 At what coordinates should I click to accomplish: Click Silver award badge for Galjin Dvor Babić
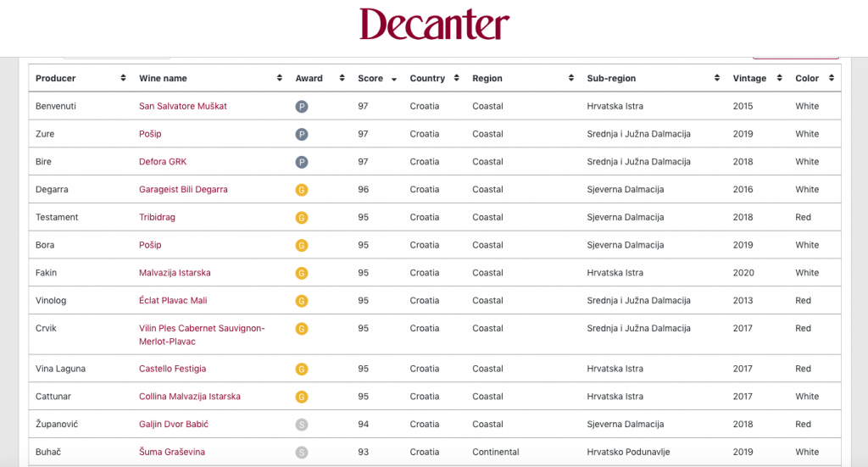click(302, 425)
